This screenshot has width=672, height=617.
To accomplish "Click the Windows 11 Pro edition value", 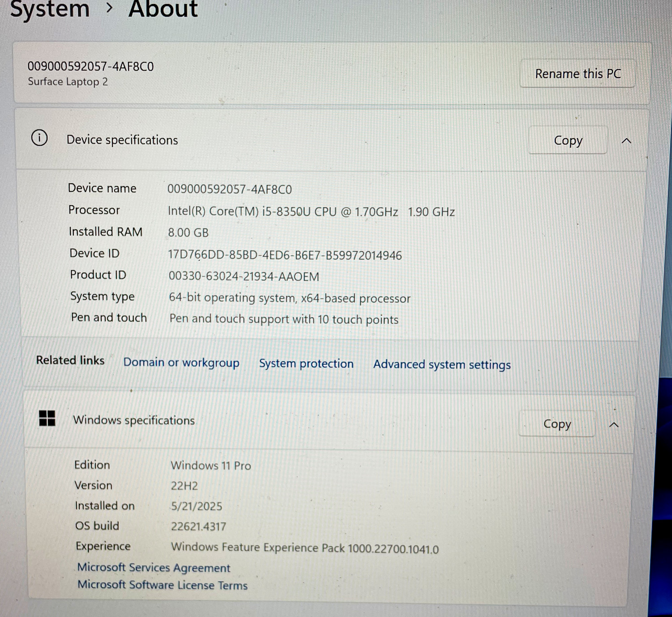I will click(x=211, y=466).
